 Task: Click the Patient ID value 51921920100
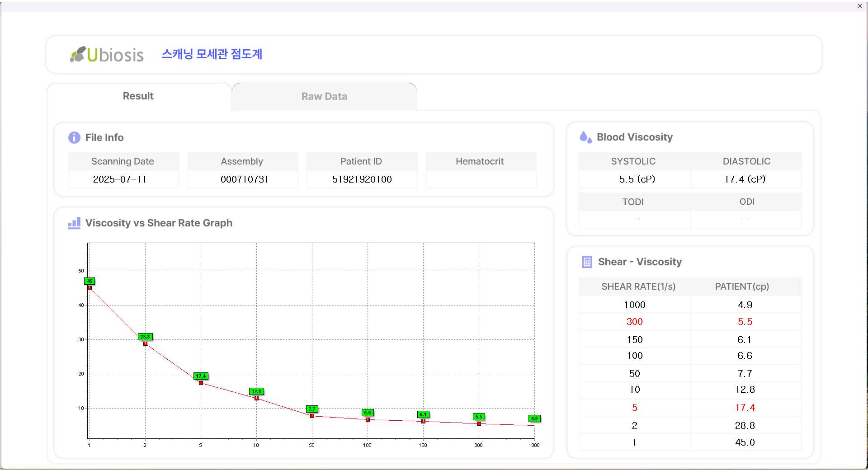tap(362, 179)
